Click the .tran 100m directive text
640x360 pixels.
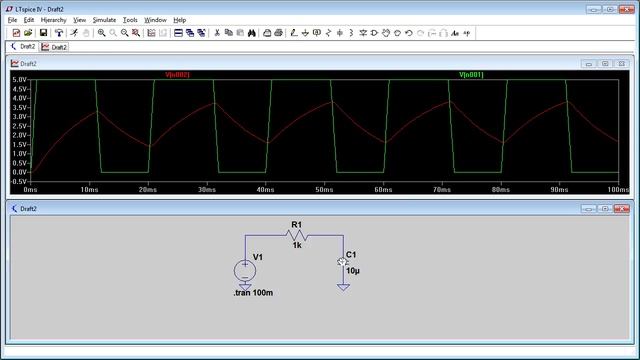253,293
